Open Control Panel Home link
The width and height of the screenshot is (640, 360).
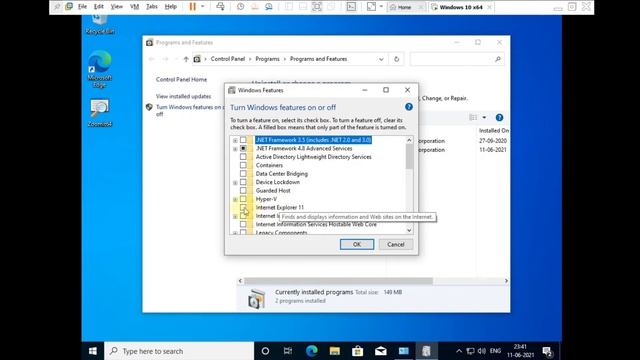[181, 79]
